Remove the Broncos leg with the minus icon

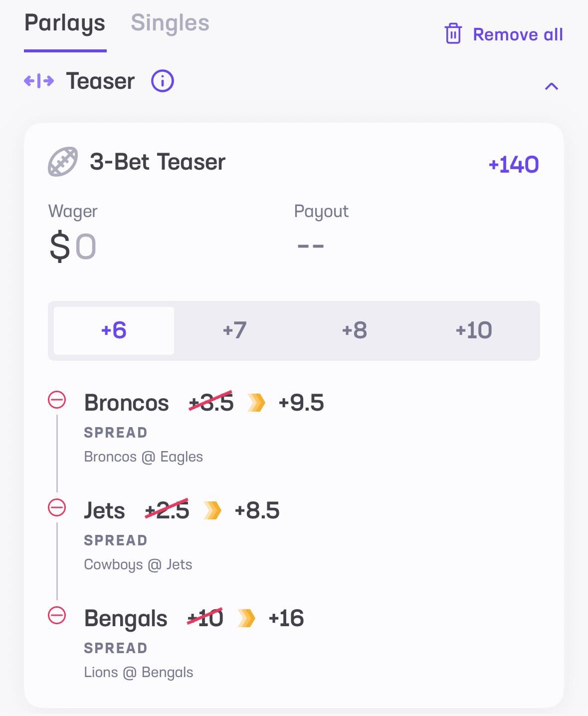pyautogui.click(x=57, y=398)
